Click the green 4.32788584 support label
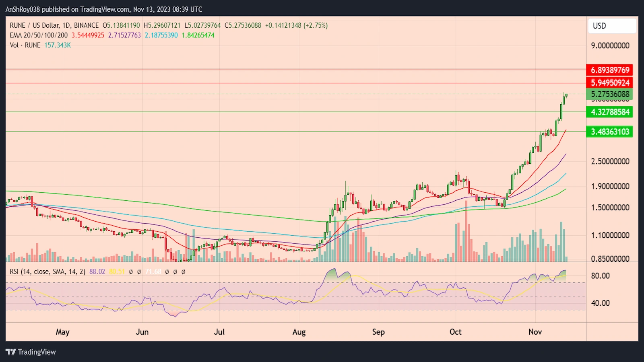The height and width of the screenshot is (362, 644). click(609, 113)
